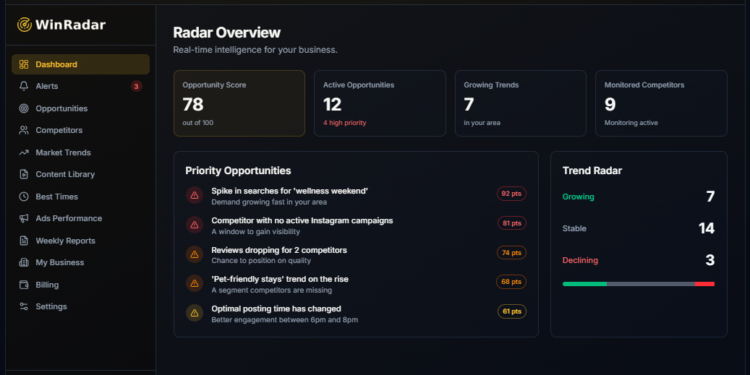Click warning icon beside 'wellness weekend' spike
The width and height of the screenshot is (750, 375).
pos(194,195)
